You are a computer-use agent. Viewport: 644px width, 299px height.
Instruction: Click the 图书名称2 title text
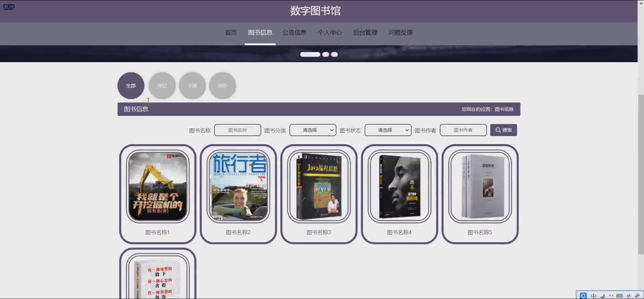click(x=238, y=232)
